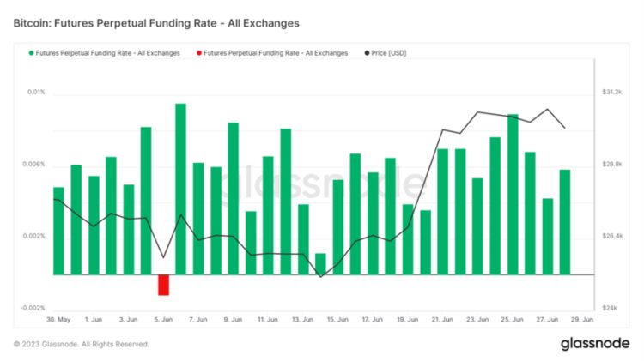
Task: Click the '21. Jun' x-axis label
Action: 441,319
